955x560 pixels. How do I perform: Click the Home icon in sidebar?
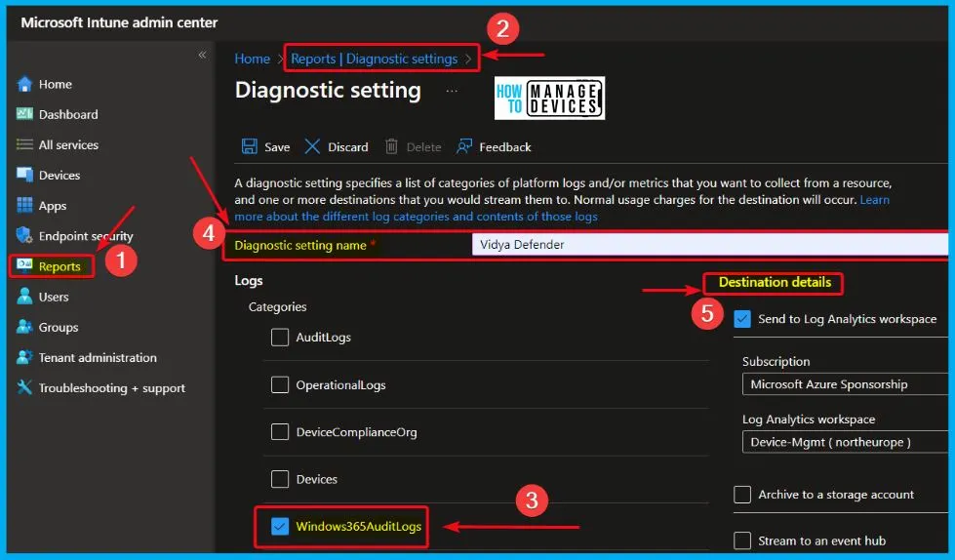25,85
